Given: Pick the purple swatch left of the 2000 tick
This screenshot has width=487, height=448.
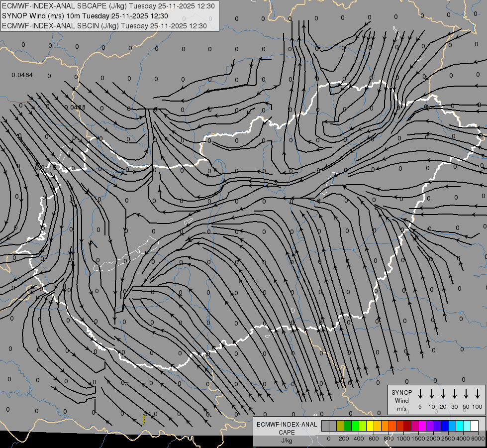Looking at the screenshot, I should pyautogui.click(x=429, y=426).
